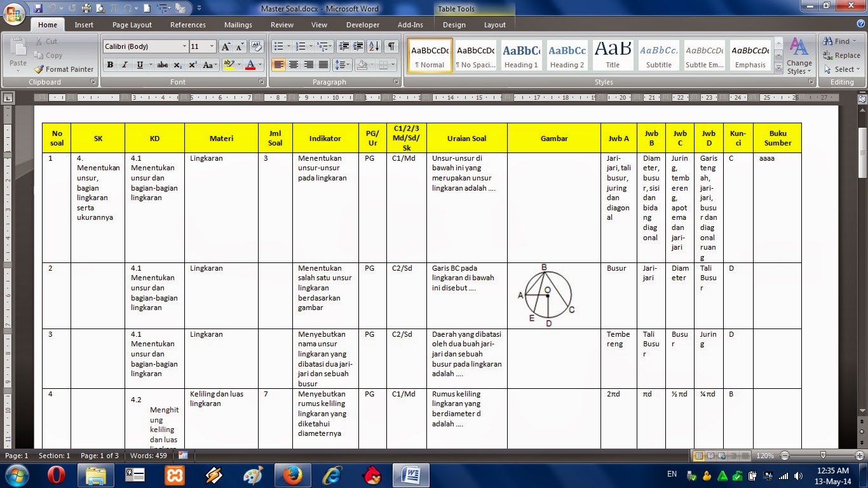Open the Calibri (Body) font name dropdown
The width and height of the screenshot is (868, 488).
coord(184,46)
